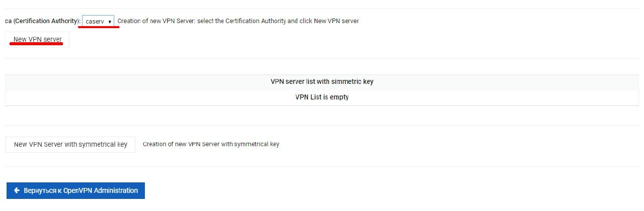The image size is (644, 211).
Task: Start symmetrical key VPN server creation
Action: point(70,144)
